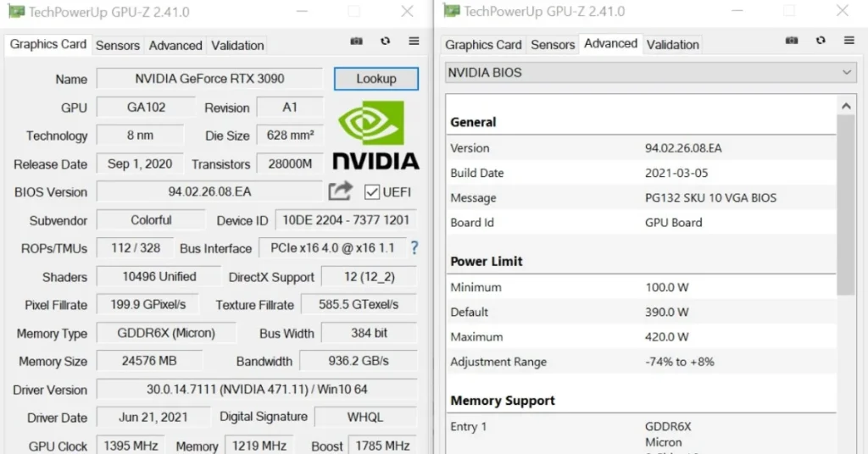Click BIOS Version field 94.02.26.08.EA
Viewport: 868px width, 454px height.
tap(209, 192)
